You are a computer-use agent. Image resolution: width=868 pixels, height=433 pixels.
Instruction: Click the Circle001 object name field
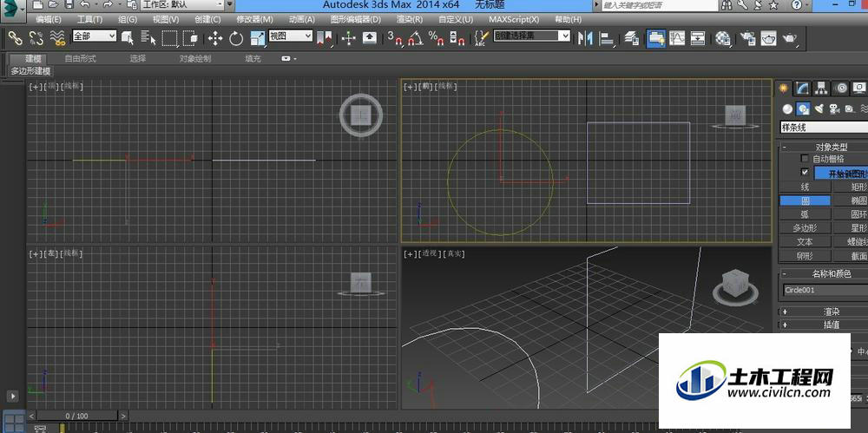825,290
